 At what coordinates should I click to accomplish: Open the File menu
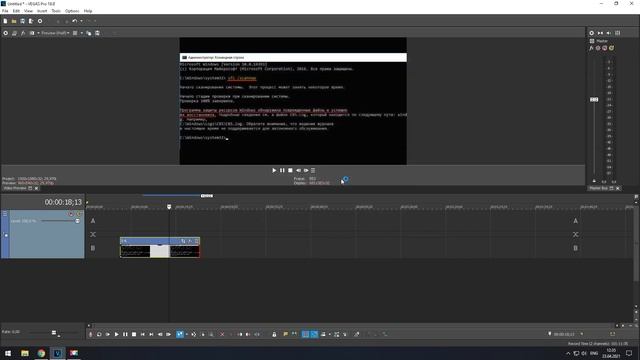[x=5, y=11]
